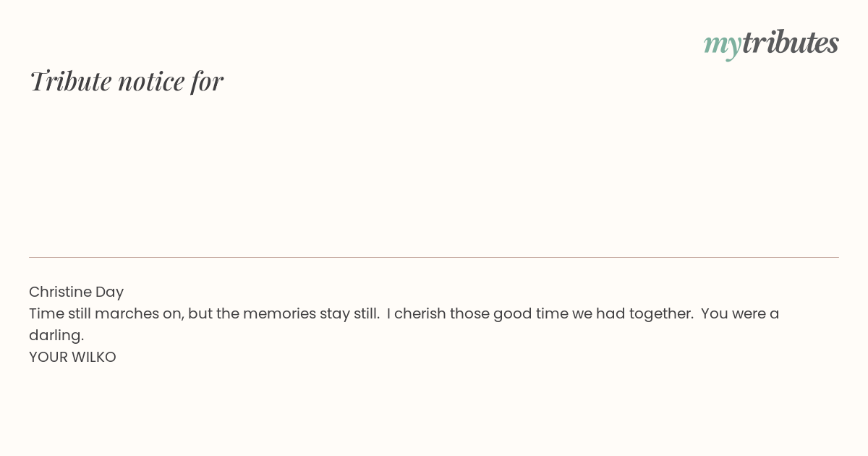This screenshot has height=456, width=868.
Task: Click "You were a" at the line end
Action: click(740, 314)
